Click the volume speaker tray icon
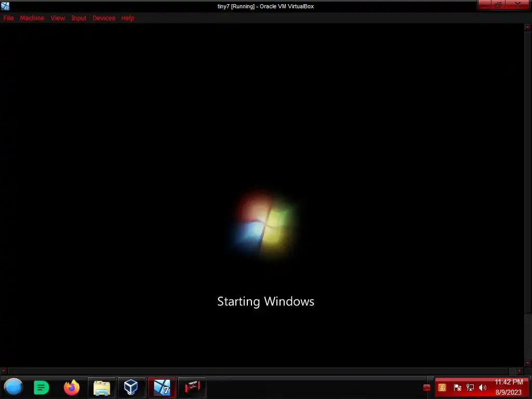Image resolution: width=532 pixels, height=399 pixels. [483, 388]
